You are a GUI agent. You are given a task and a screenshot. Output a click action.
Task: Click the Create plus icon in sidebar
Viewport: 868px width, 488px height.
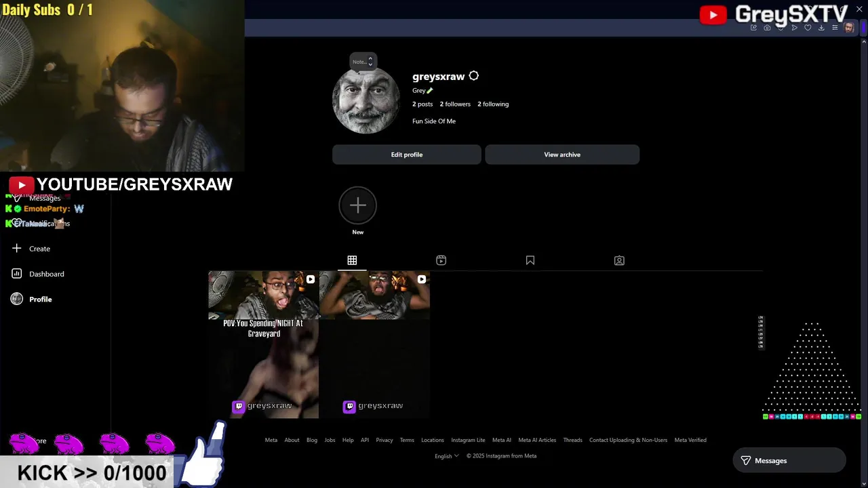17,249
